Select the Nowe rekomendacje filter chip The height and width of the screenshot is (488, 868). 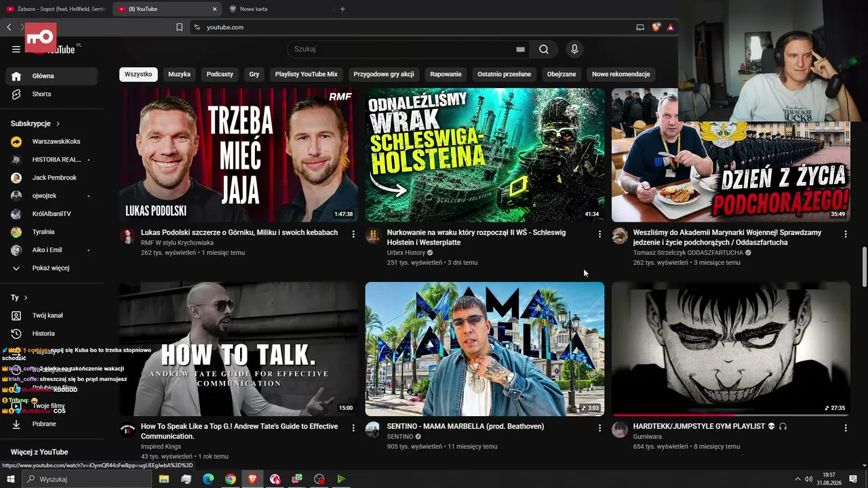(x=621, y=74)
